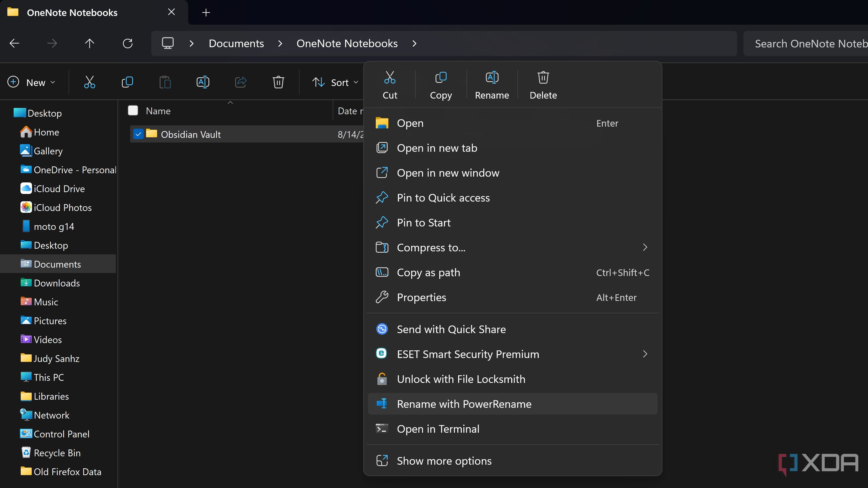Choose Open in new tab
Image resolution: width=868 pixels, height=488 pixels.
coord(512,148)
